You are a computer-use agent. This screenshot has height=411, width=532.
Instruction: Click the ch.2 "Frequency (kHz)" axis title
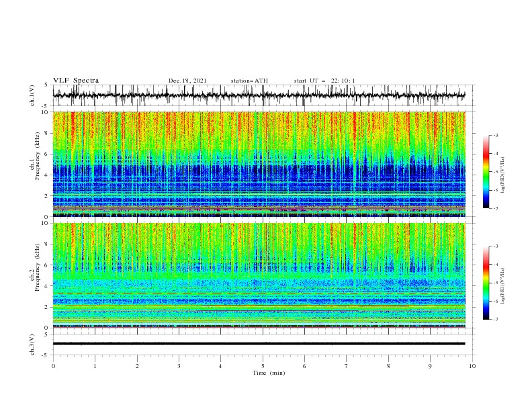pyautogui.click(x=38, y=267)
